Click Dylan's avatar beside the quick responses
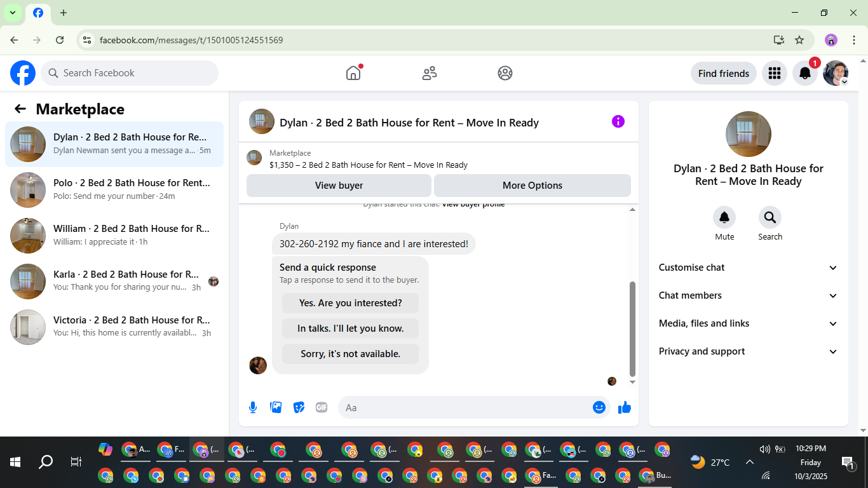 pyautogui.click(x=258, y=365)
